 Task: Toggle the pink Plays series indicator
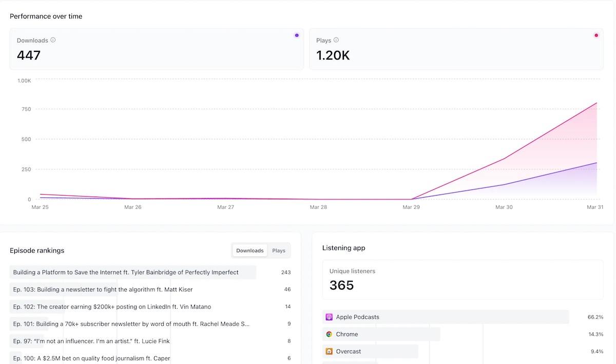click(596, 35)
